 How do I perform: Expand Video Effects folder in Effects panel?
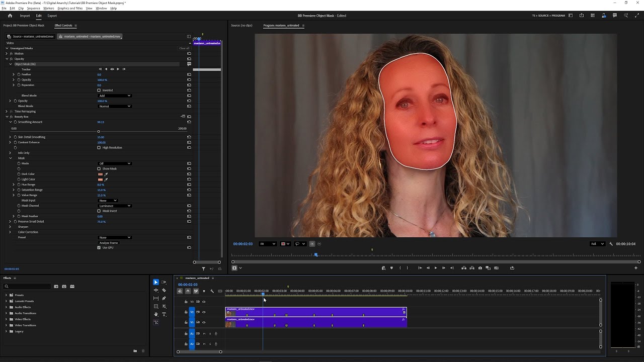[x=7, y=319]
